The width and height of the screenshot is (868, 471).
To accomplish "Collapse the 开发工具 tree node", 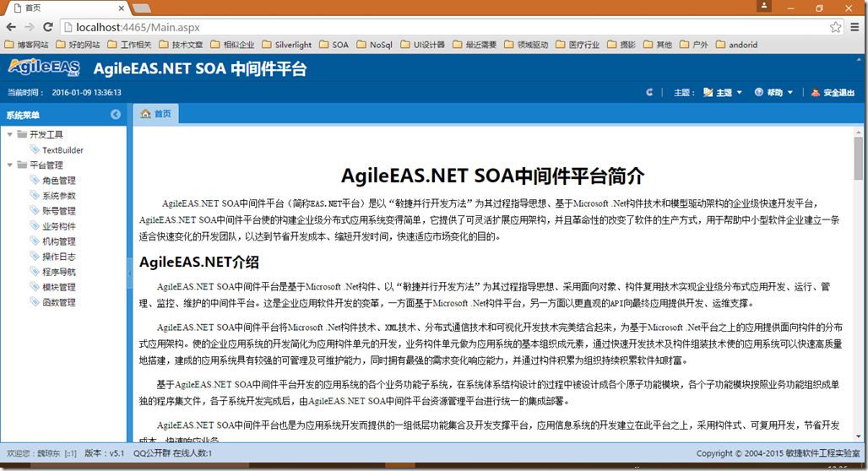I will [9, 134].
